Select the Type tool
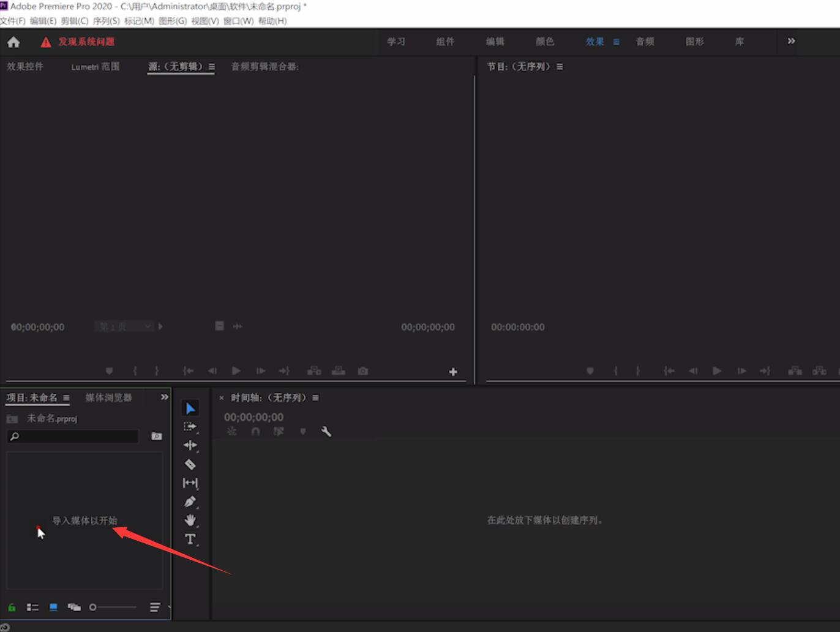 click(190, 539)
